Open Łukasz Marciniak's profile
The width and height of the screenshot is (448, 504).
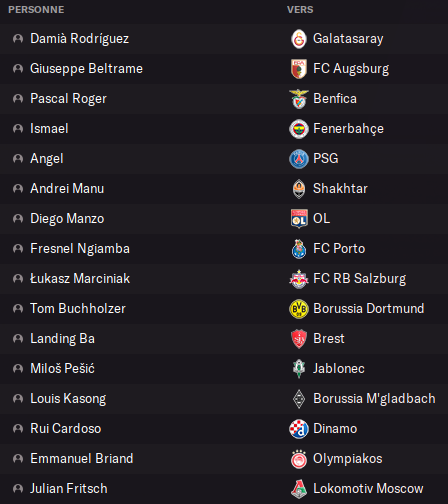[80, 279]
